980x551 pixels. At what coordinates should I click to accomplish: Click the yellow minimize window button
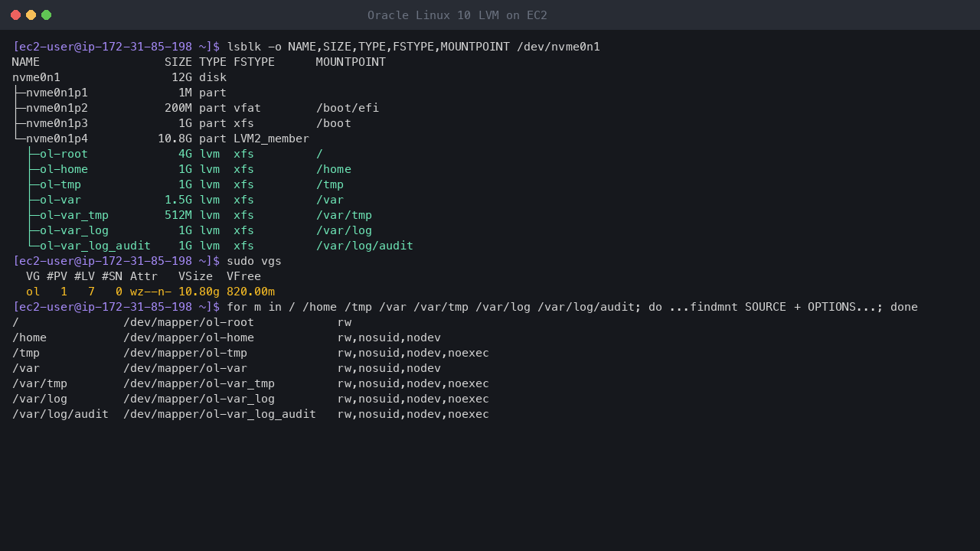tap(31, 15)
